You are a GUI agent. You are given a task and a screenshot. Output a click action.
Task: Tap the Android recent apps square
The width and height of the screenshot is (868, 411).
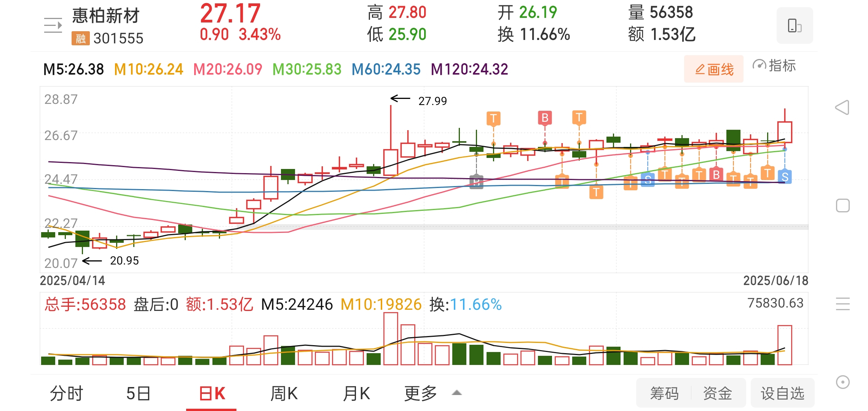click(x=842, y=206)
